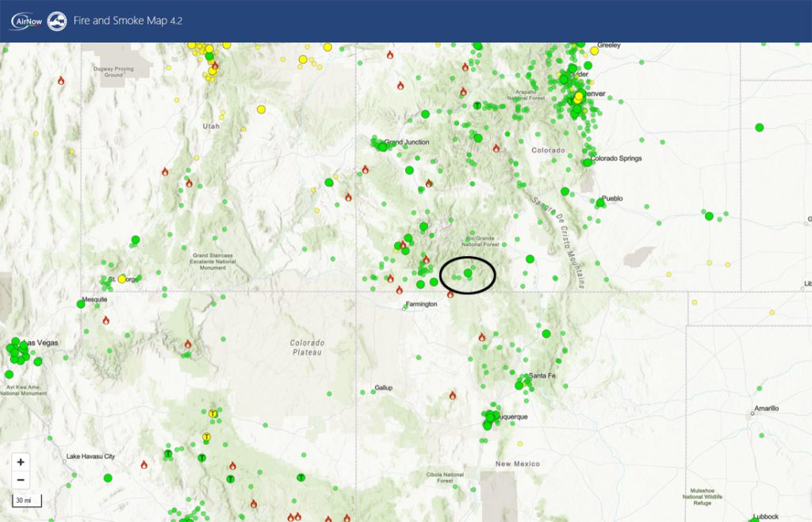Viewport: 812px width, 522px height.
Task: Click the Utah state label
Action: pyautogui.click(x=211, y=126)
